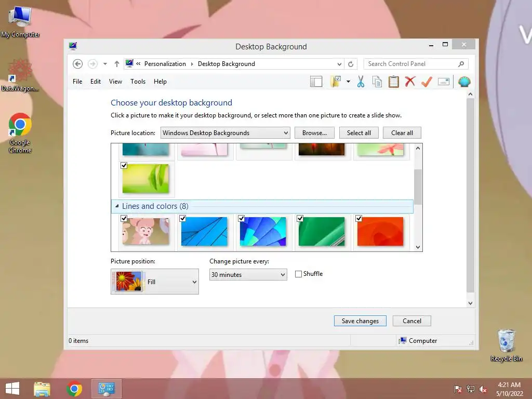532x399 pixels.
Task: Click the Cancel button
Action: pyautogui.click(x=412, y=321)
